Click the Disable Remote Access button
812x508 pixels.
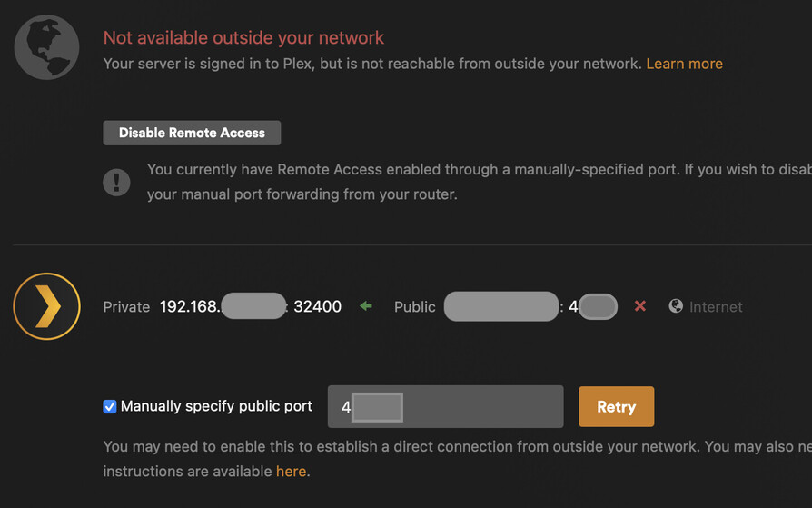[192, 133]
